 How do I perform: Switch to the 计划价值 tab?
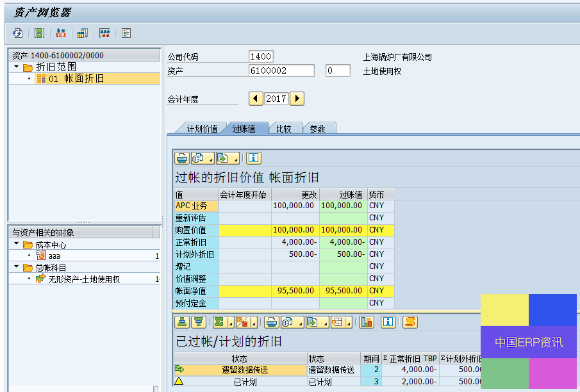201,129
